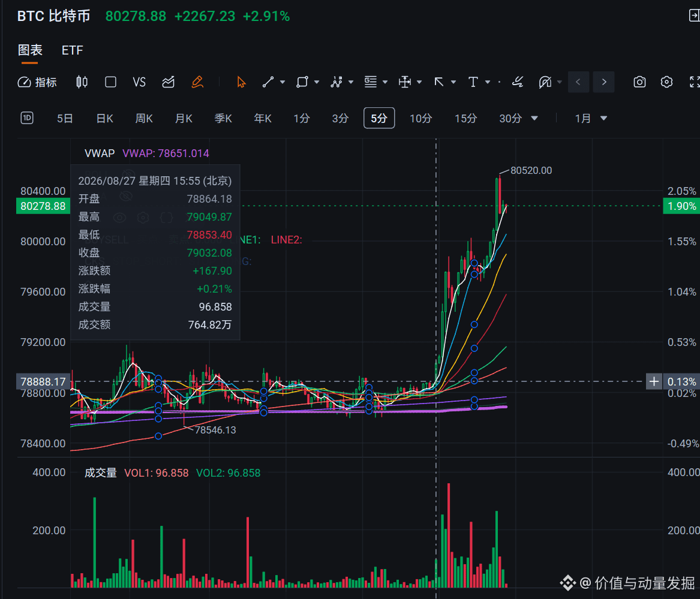Expand the measure tools dropdown arrow
Viewport: 700px width, 599px height.
[x=419, y=82]
